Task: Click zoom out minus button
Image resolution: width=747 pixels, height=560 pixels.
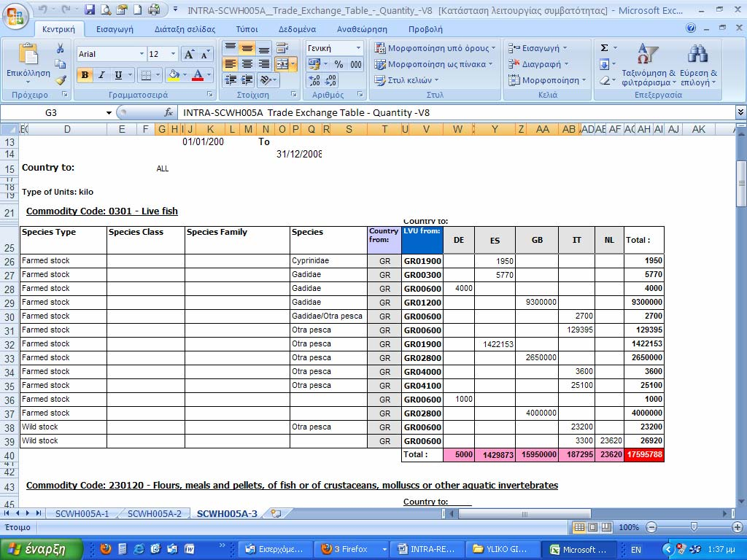Action: [651, 527]
